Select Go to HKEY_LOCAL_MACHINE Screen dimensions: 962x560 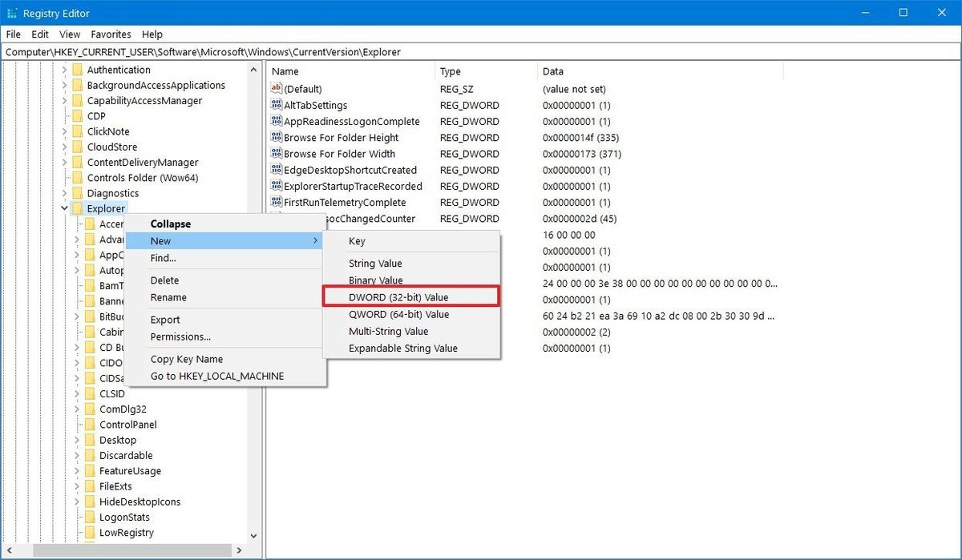(x=216, y=376)
